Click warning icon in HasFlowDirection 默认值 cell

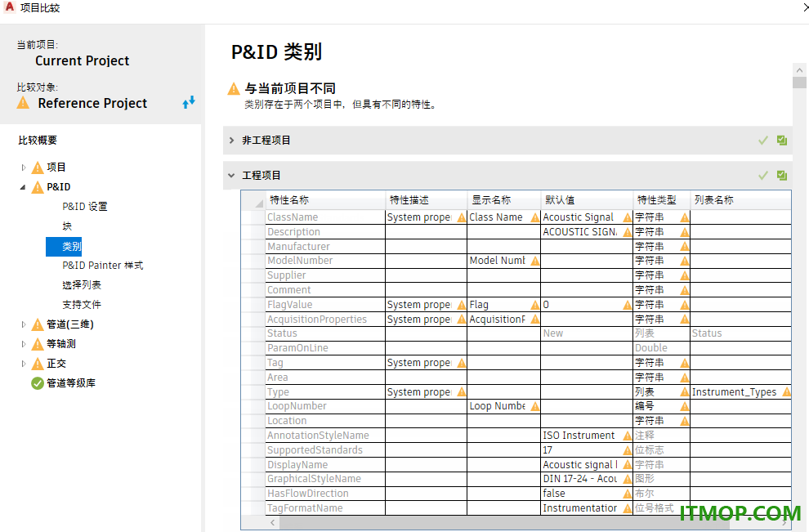click(x=627, y=494)
